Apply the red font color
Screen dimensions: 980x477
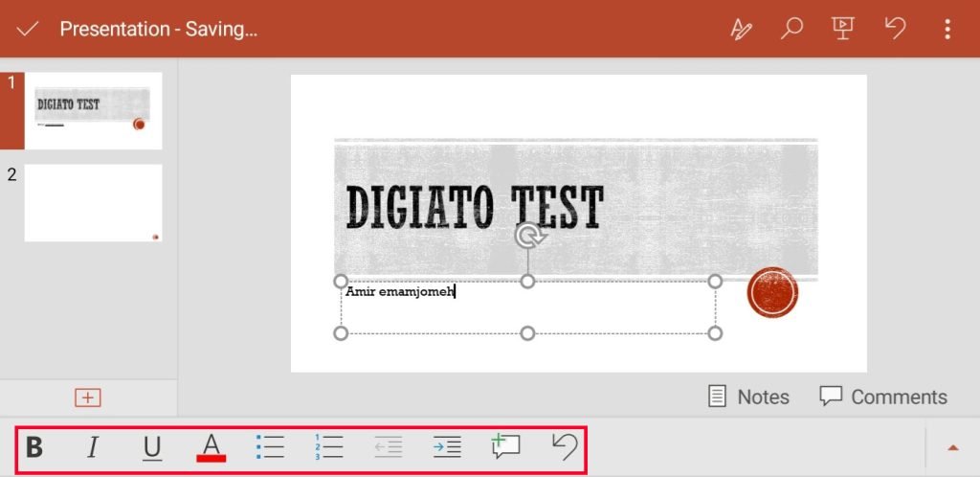click(x=212, y=447)
